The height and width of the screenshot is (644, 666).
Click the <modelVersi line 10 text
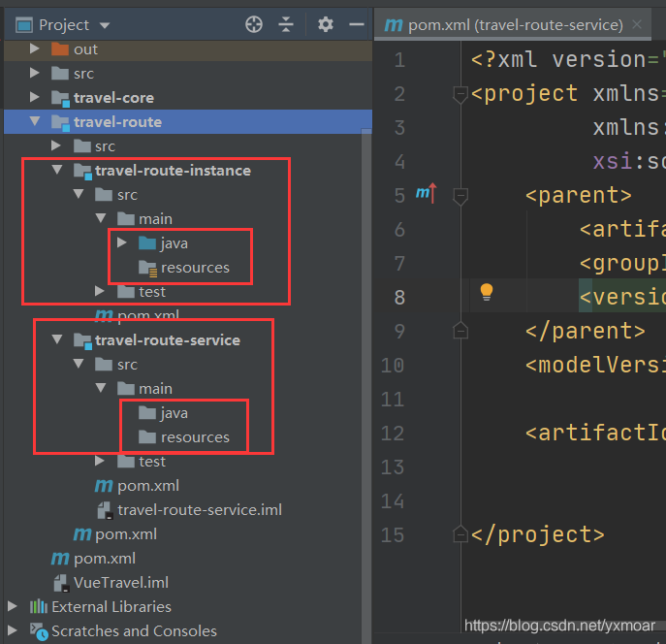[x=595, y=365]
